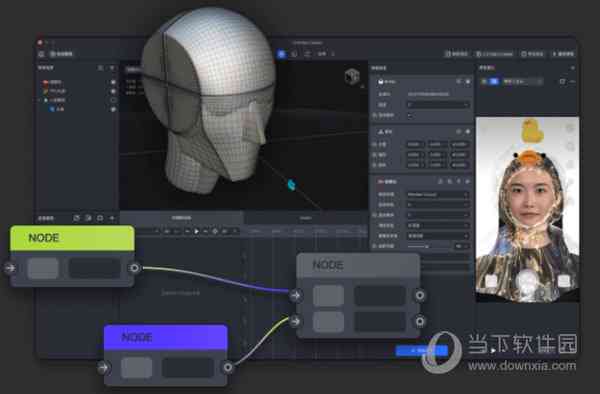Switch to the right tab below the viewport
This screenshot has height=394, width=600.
306,218
